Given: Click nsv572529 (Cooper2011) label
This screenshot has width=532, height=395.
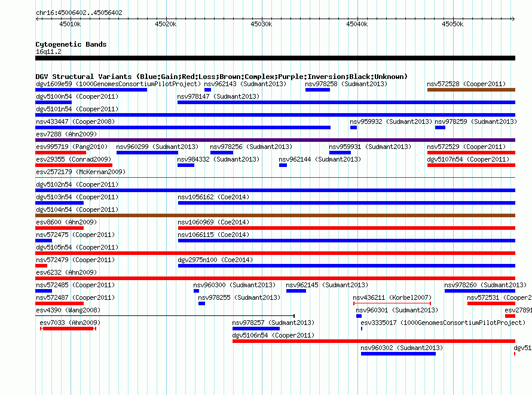Looking at the screenshot, I should click(x=466, y=147).
